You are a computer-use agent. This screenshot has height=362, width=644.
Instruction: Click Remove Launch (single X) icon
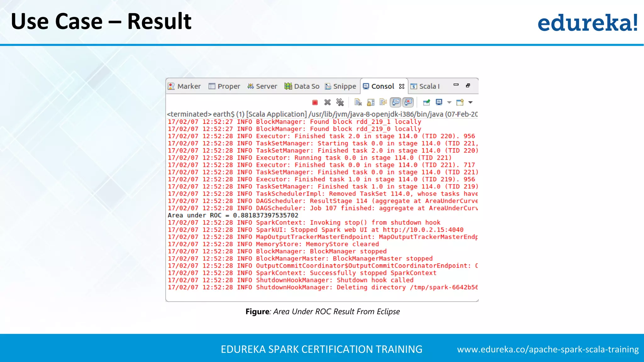327,102
